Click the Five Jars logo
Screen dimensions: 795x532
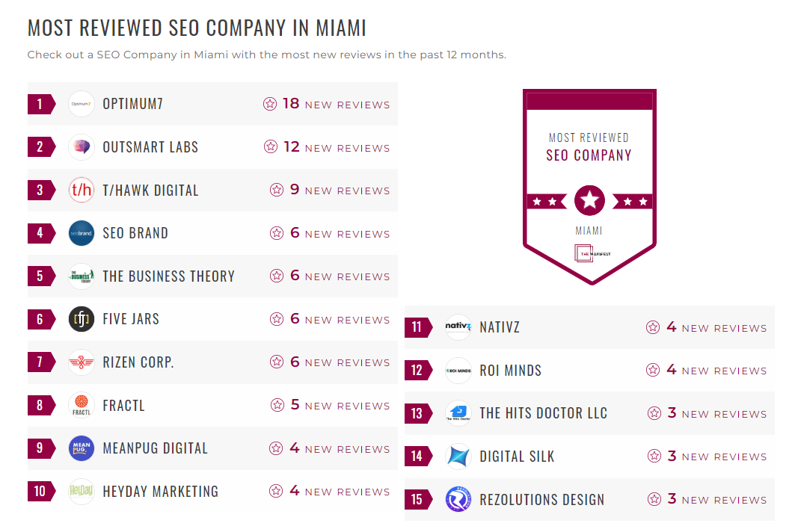click(x=82, y=319)
